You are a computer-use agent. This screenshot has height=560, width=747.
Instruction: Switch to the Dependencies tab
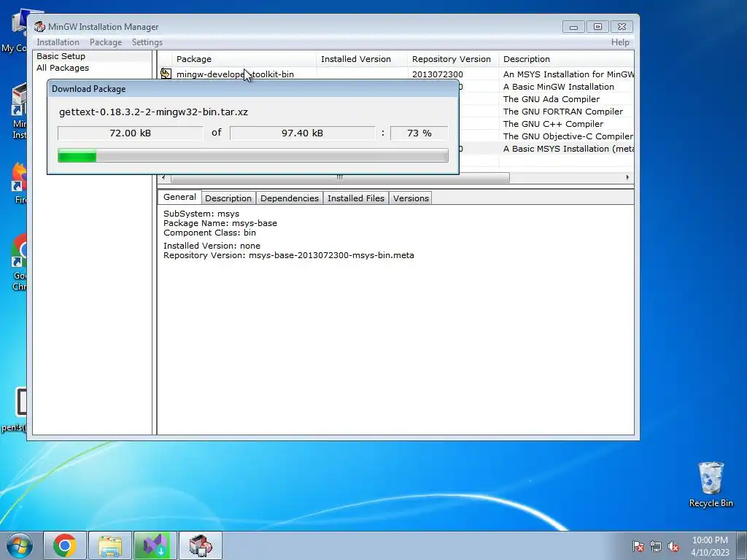(290, 198)
